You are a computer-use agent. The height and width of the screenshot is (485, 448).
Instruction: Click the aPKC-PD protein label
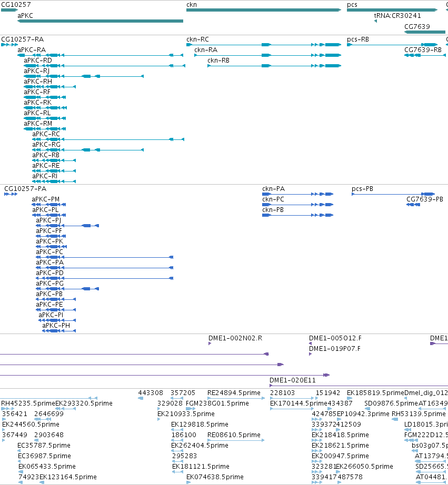point(49,273)
